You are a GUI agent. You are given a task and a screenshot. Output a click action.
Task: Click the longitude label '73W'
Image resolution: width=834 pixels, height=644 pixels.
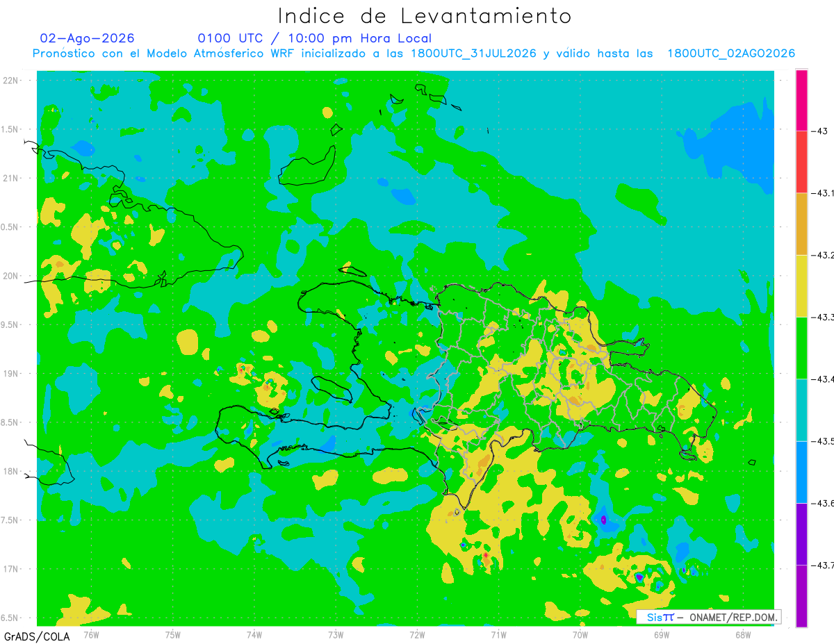click(x=336, y=635)
